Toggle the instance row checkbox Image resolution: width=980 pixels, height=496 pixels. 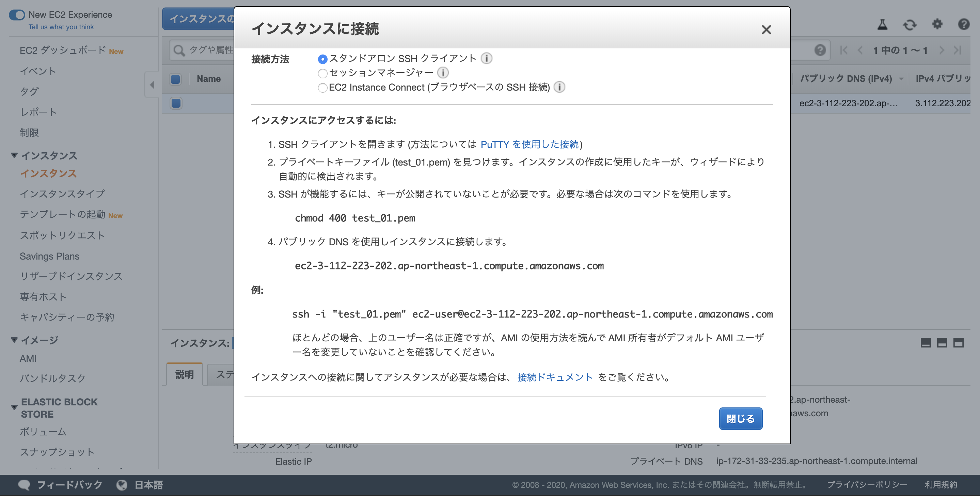[176, 103]
